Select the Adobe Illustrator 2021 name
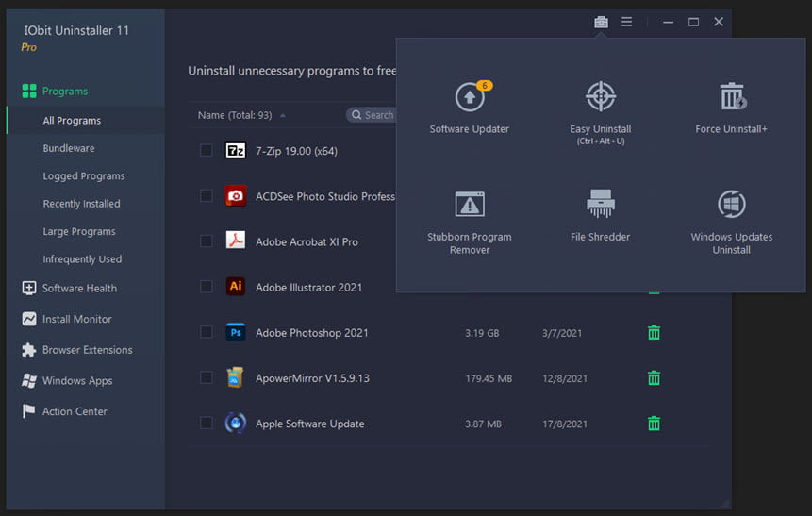The image size is (812, 516). pos(308,287)
